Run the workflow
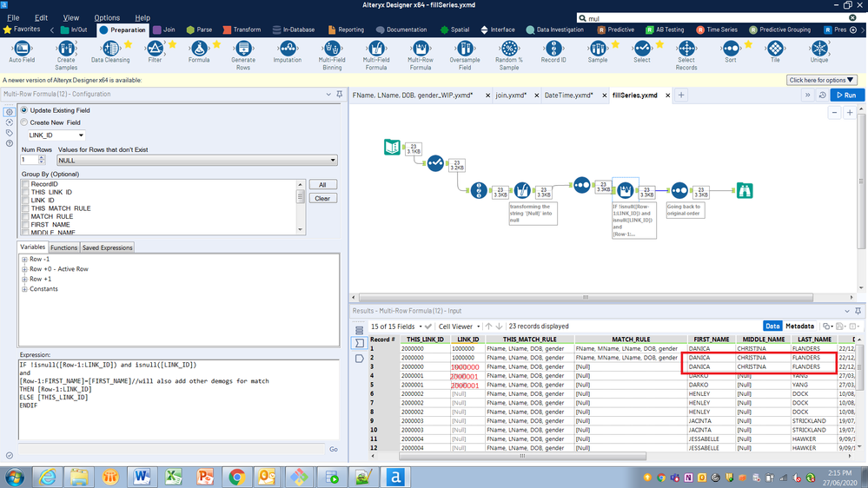This screenshot has width=868, height=488. tap(847, 96)
